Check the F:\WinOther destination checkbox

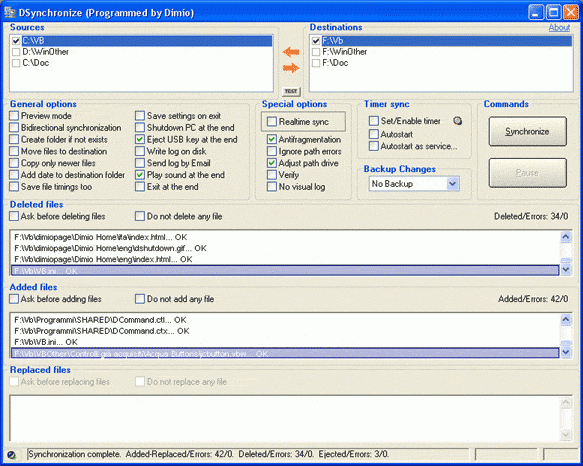[316, 52]
